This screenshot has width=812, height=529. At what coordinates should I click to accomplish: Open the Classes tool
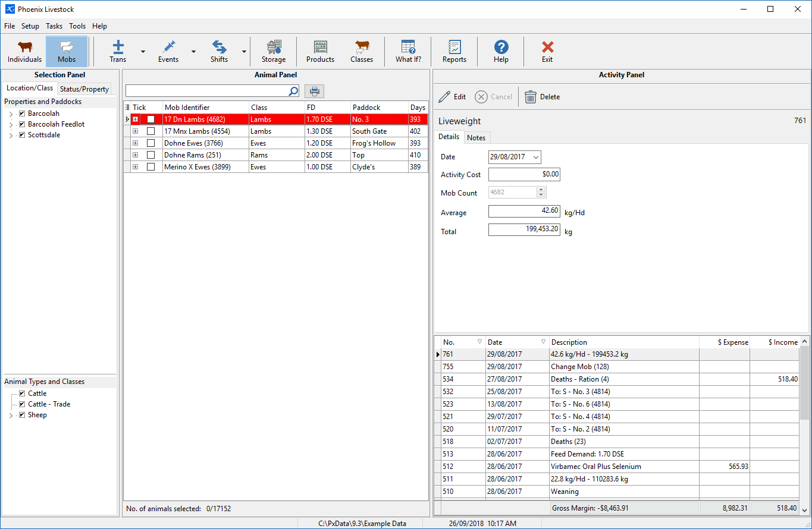point(362,52)
